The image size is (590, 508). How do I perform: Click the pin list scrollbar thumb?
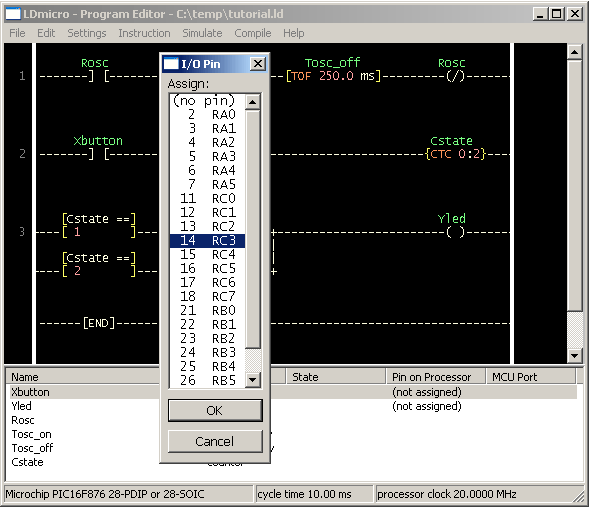(253, 229)
